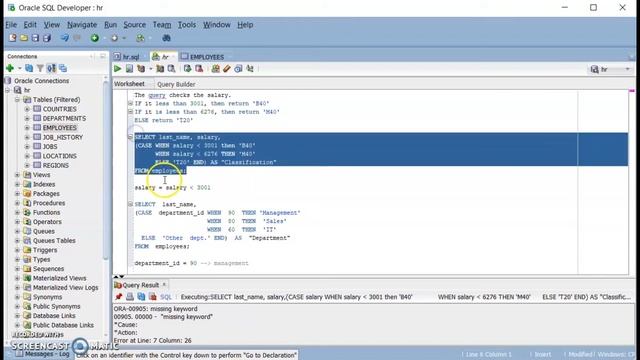The height and width of the screenshot is (360, 640).
Task: Select Materialized View Logs node
Action: coord(65,287)
